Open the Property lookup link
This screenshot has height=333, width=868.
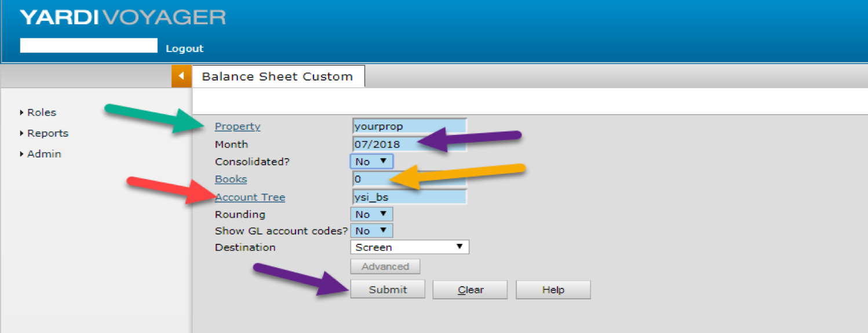(238, 126)
